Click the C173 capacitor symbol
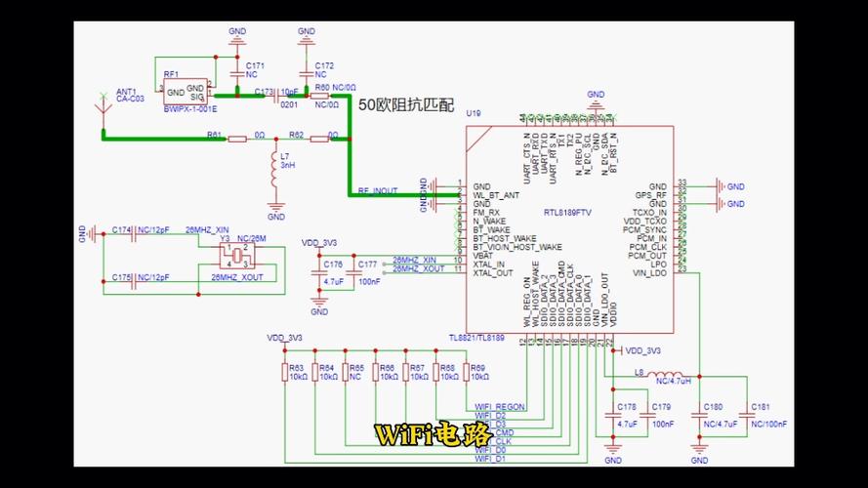This screenshot has height=488, width=868. click(276, 97)
